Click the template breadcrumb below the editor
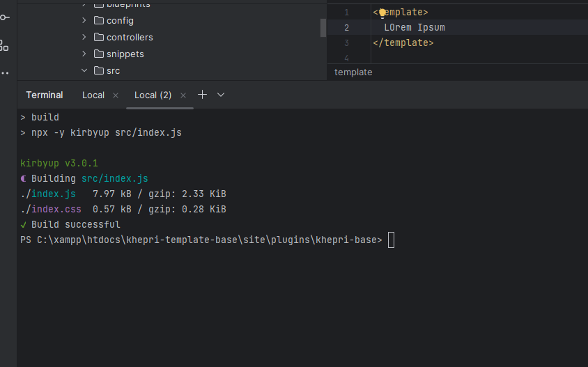Viewport: 588px width, 367px height. click(353, 72)
